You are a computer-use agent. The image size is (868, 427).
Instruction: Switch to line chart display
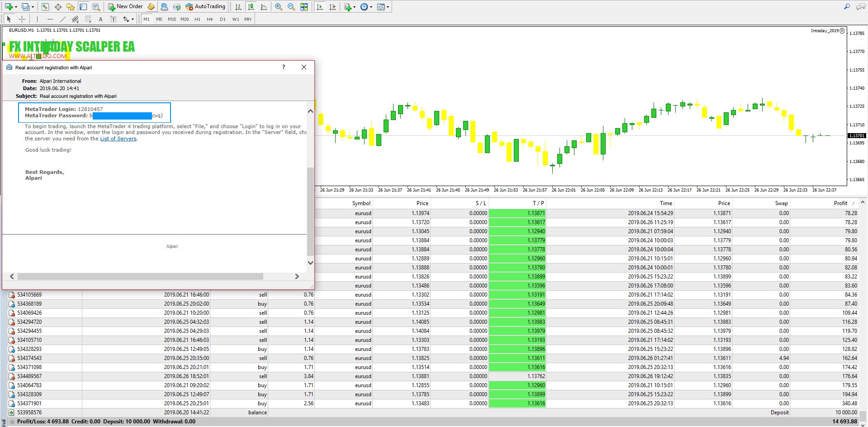click(x=264, y=7)
